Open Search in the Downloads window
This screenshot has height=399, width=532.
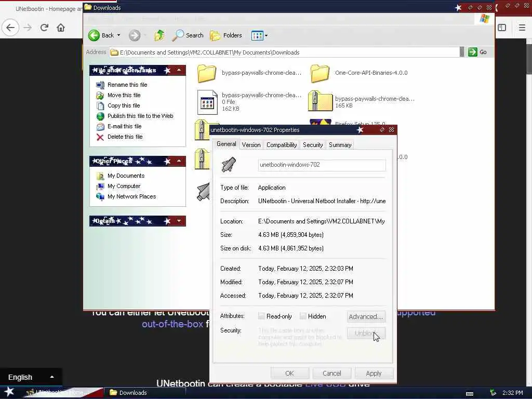(188, 35)
